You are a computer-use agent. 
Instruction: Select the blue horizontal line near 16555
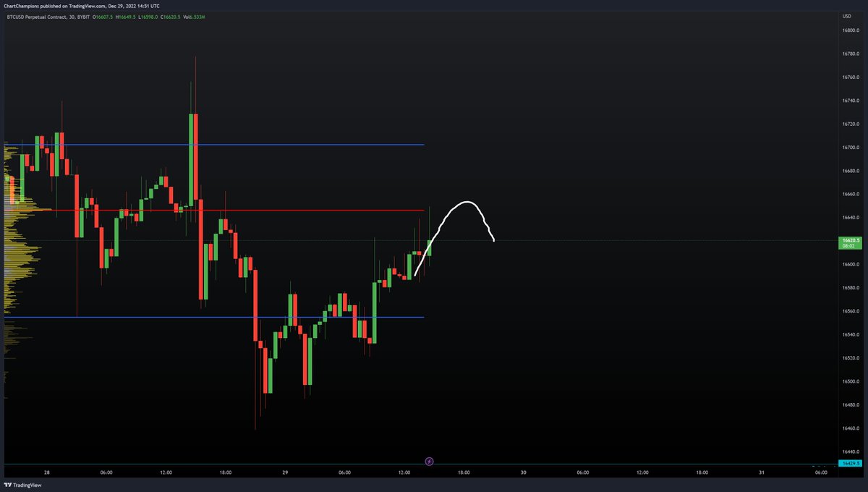(x=214, y=317)
